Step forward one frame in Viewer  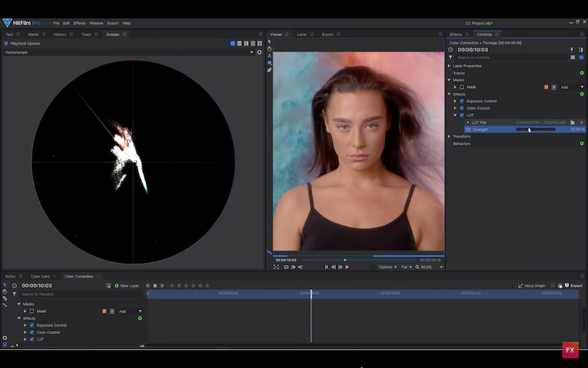(340, 267)
